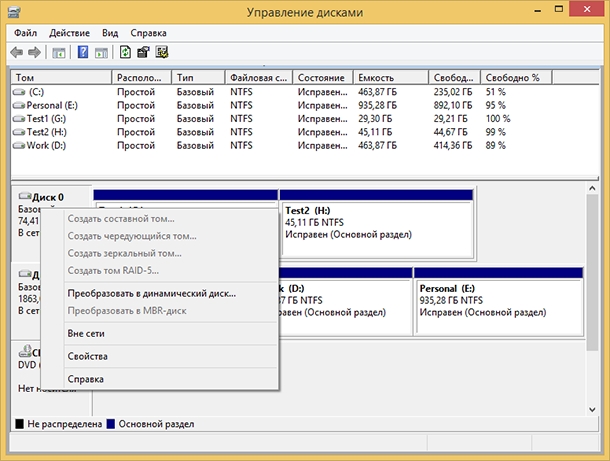Image resolution: width=610 pixels, height=461 pixels.
Task: Click the show/hide console tree icon
Action: click(x=58, y=51)
